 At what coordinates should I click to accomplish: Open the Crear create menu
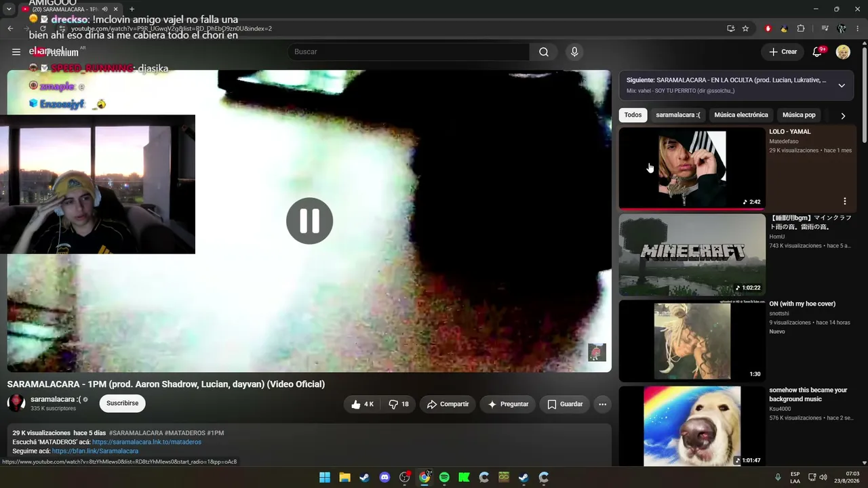point(783,52)
